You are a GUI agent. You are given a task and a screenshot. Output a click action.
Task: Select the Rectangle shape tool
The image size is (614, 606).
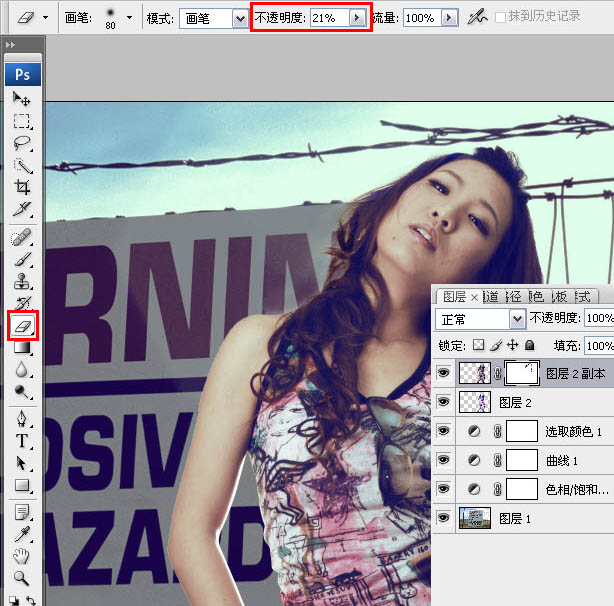click(x=22, y=485)
